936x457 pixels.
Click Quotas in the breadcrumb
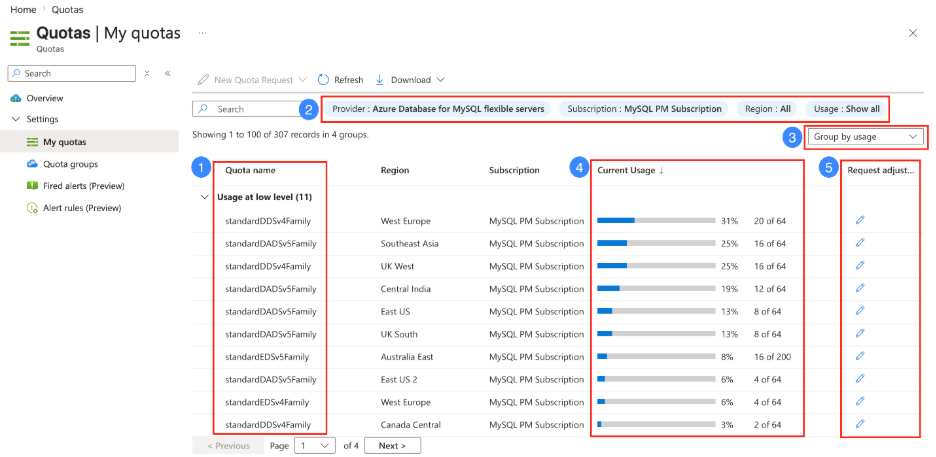pyautogui.click(x=67, y=10)
